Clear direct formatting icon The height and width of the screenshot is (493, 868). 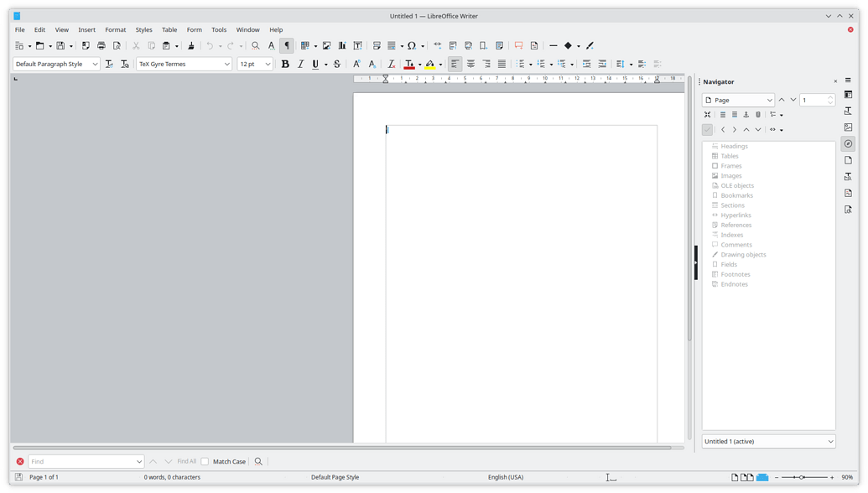point(391,65)
